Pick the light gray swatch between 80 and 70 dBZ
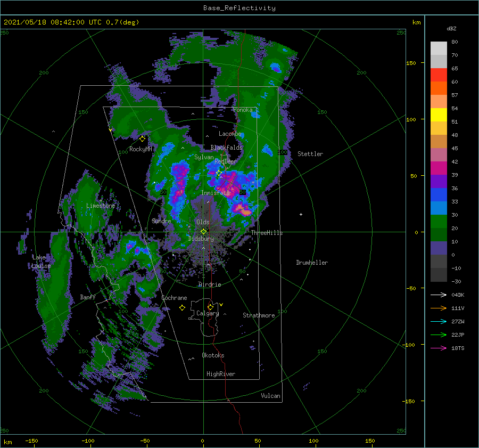The image size is (479, 448). click(439, 48)
